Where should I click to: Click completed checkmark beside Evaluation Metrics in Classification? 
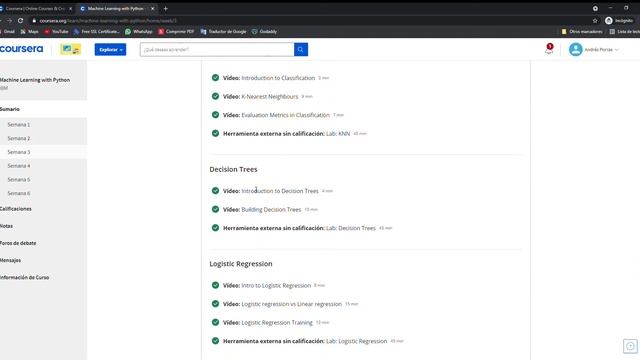215,115
